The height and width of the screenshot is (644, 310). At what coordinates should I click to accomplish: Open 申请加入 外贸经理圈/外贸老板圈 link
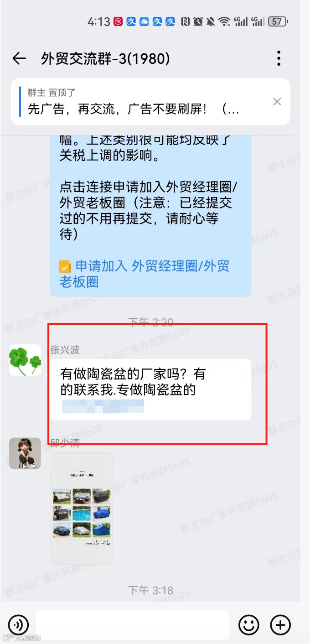tap(145, 274)
